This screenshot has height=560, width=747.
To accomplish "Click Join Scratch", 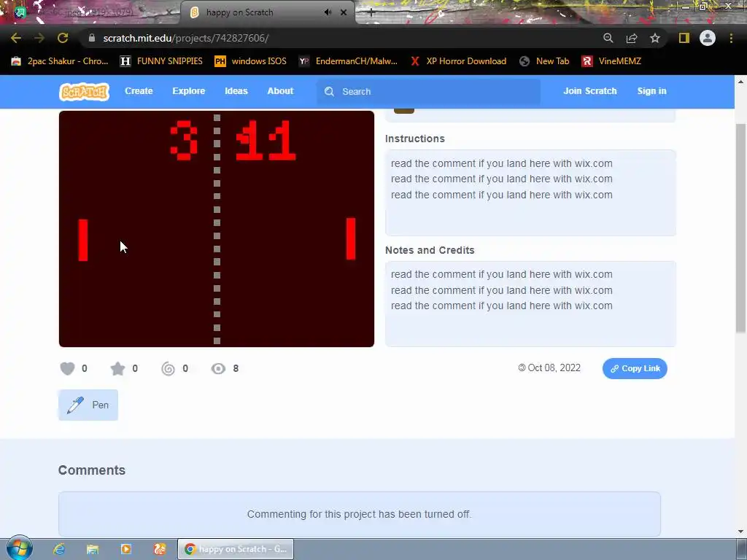I will (589, 91).
